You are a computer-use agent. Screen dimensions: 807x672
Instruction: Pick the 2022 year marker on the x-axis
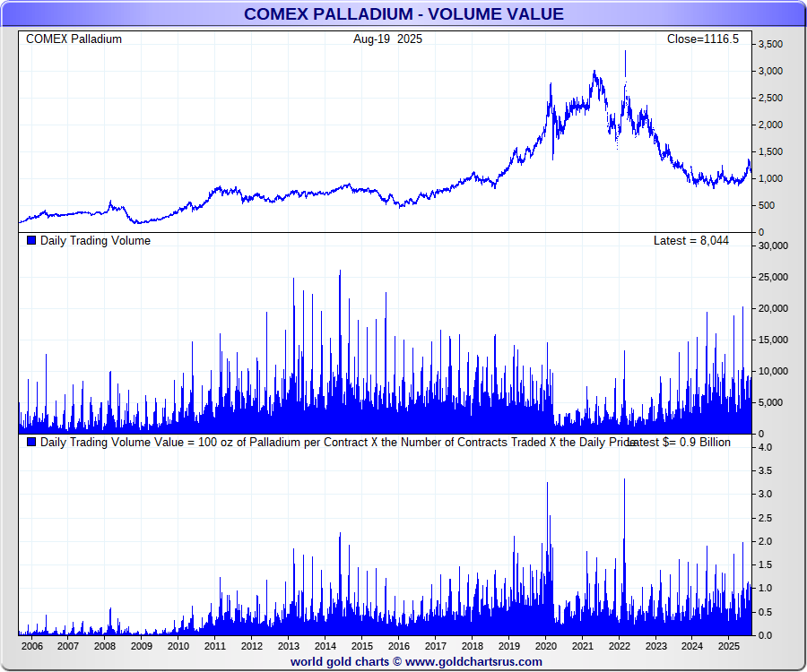click(x=620, y=645)
